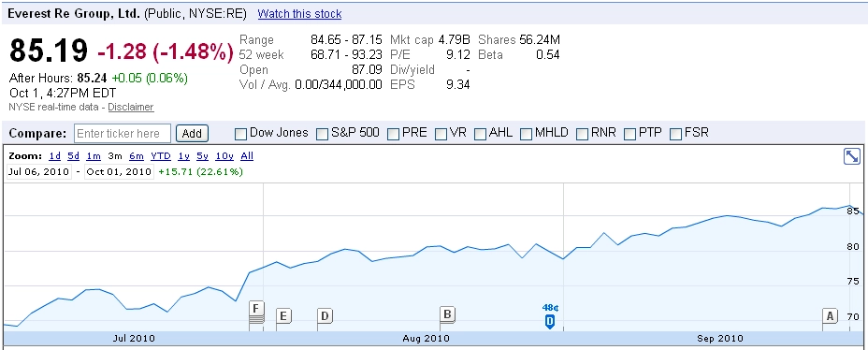This screenshot has width=868, height=350.
Task: Zoom chart to 1m
Action: coord(94,156)
